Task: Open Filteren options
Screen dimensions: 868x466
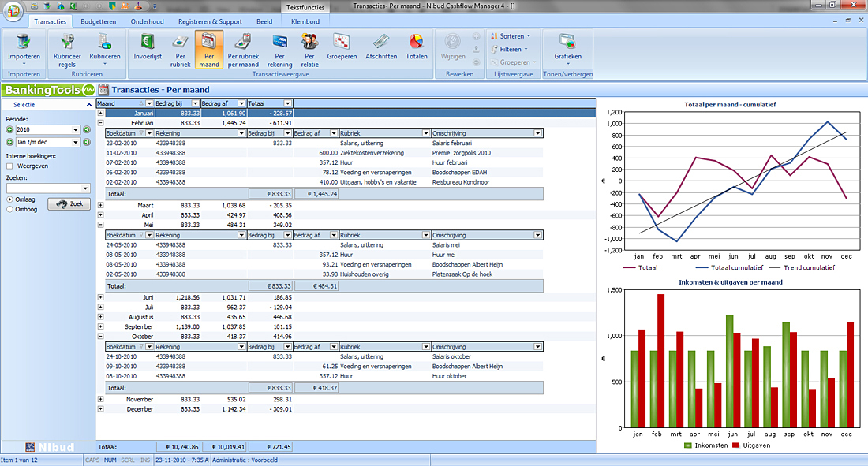Action: click(510, 49)
